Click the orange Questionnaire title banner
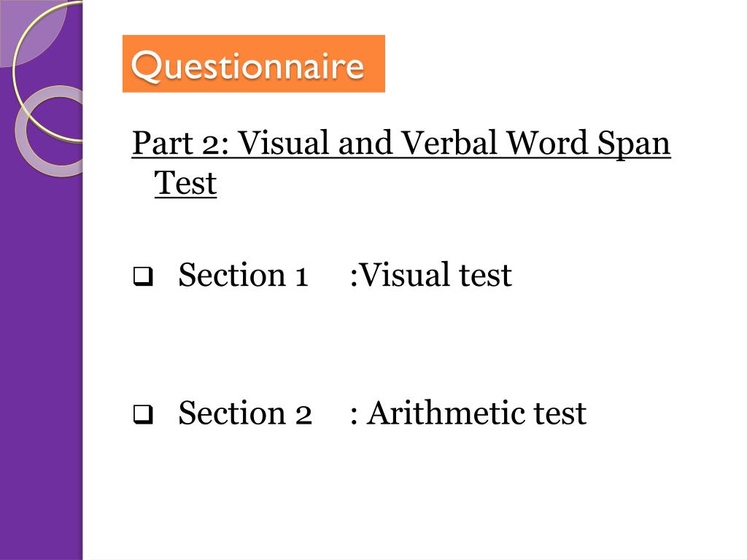Viewport: 747px width, 560px height. (253, 63)
